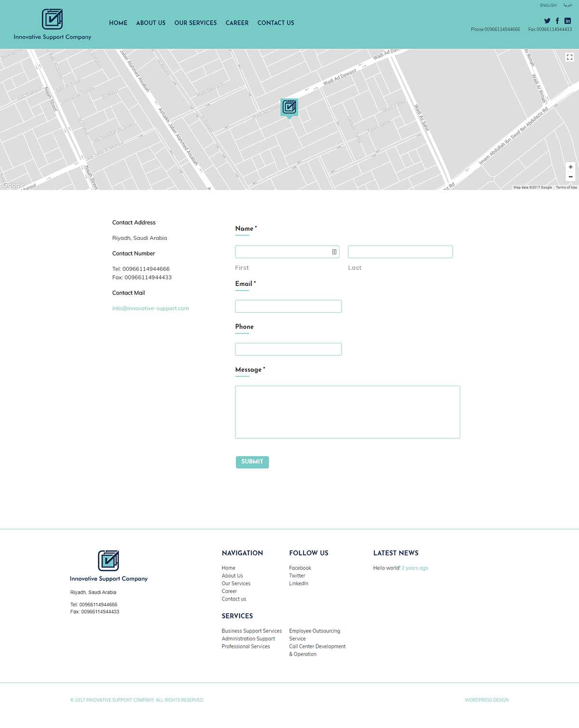Screen dimensions: 579x728
Task: Open the Facebook icon in header
Action: 557,21
